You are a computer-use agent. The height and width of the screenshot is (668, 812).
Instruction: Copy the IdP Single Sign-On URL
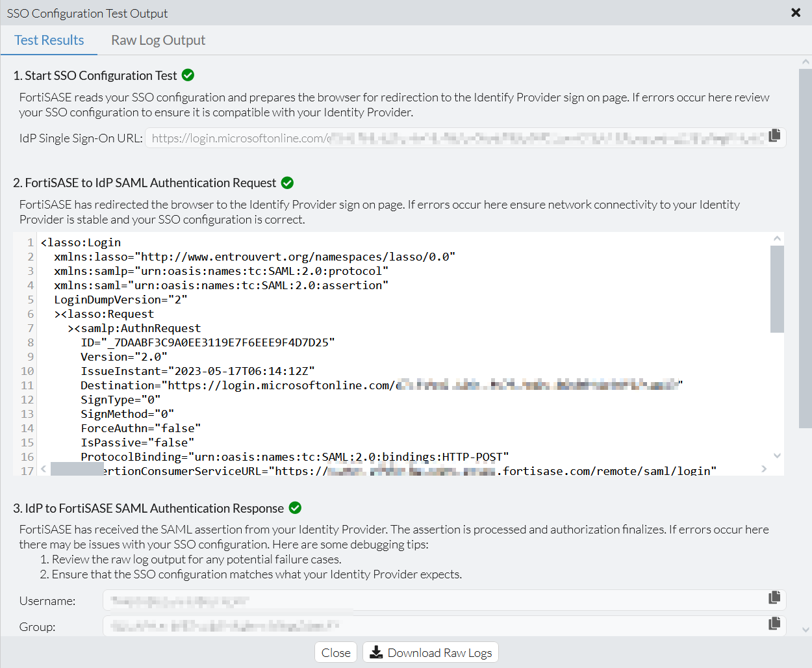(x=774, y=135)
